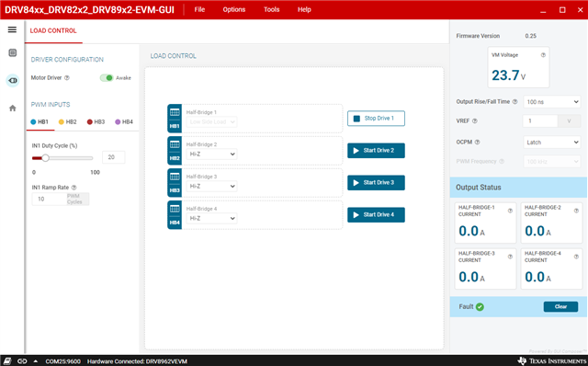Show help for Half-Bridge-3 Current
This screenshot has width=588, height=366.
point(510,257)
